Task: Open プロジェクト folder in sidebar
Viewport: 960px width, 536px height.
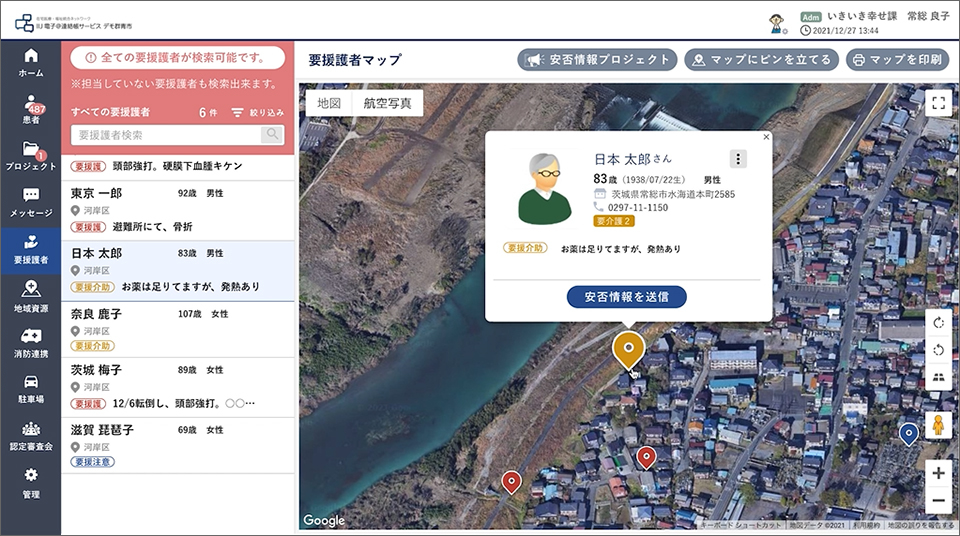Action: (x=30, y=155)
